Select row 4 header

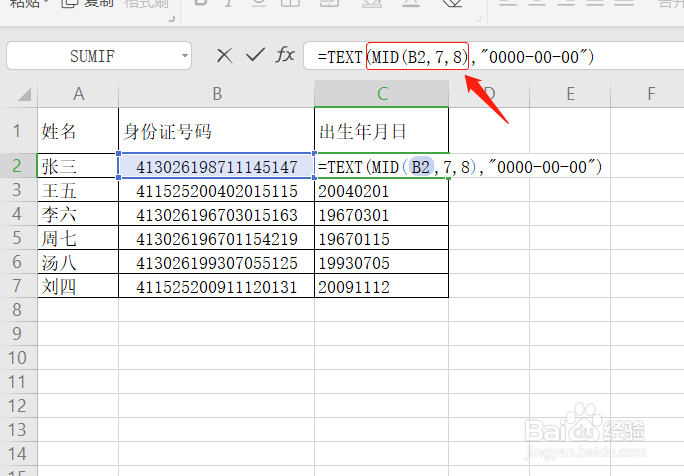tap(17, 214)
